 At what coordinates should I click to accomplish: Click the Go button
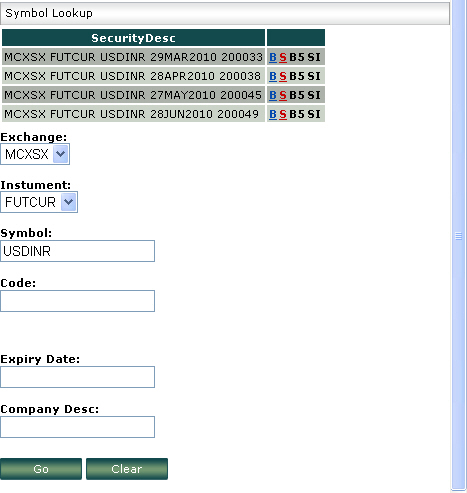41,469
